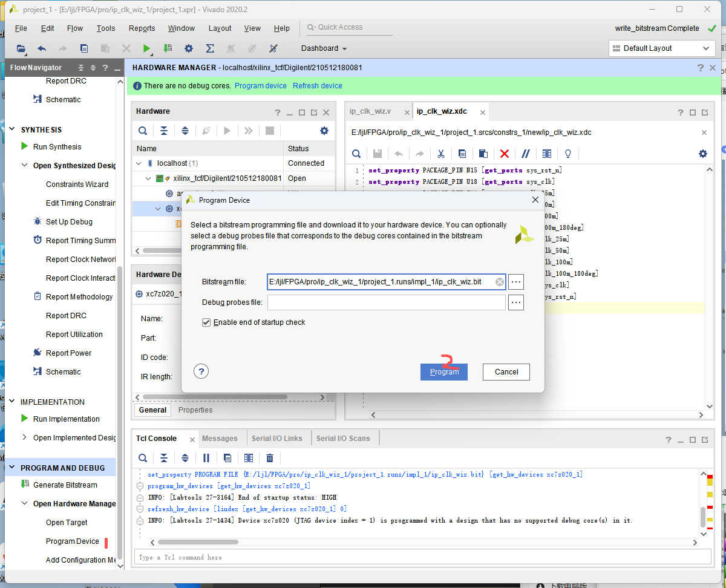Cancel the Program Device dialog

click(x=506, y=372)
